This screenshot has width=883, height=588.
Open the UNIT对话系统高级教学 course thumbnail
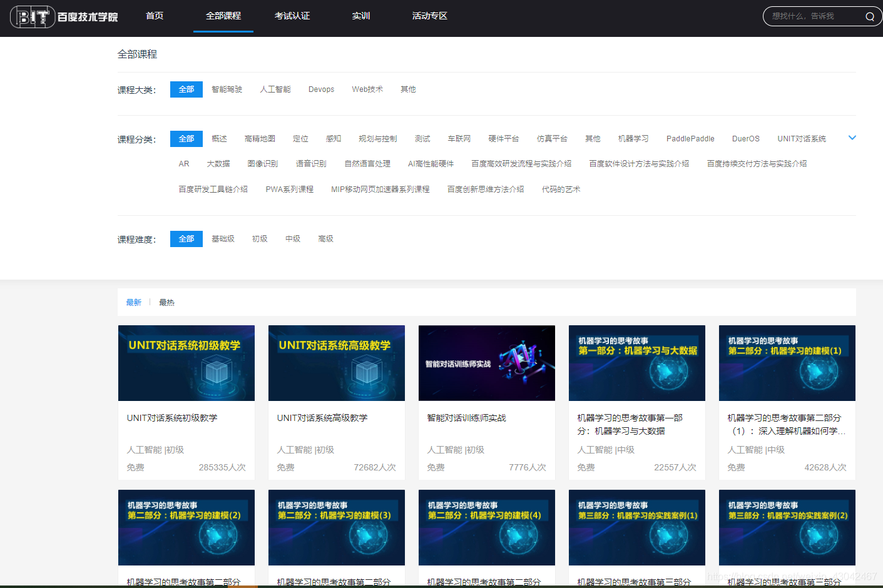tap(337, 363)
